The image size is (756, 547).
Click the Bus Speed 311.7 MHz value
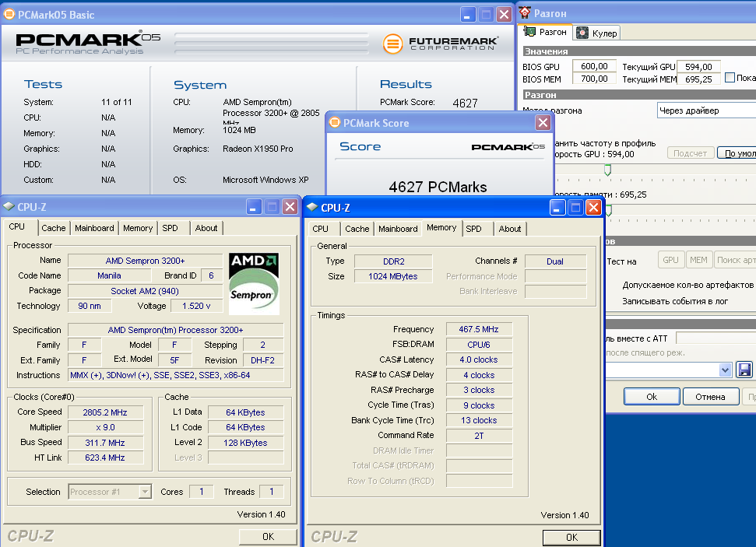pyautogui.click(x=105, y=443)
